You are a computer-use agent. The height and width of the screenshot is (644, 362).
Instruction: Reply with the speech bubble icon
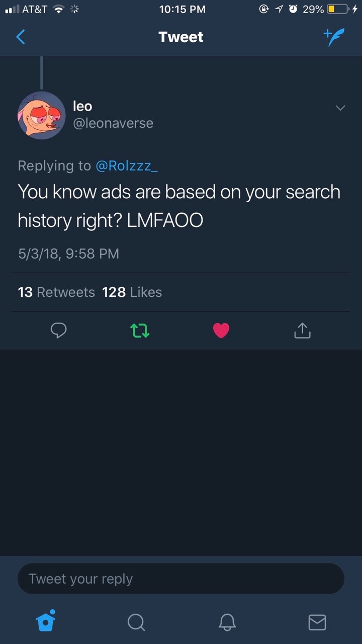[x=59, y=331]
